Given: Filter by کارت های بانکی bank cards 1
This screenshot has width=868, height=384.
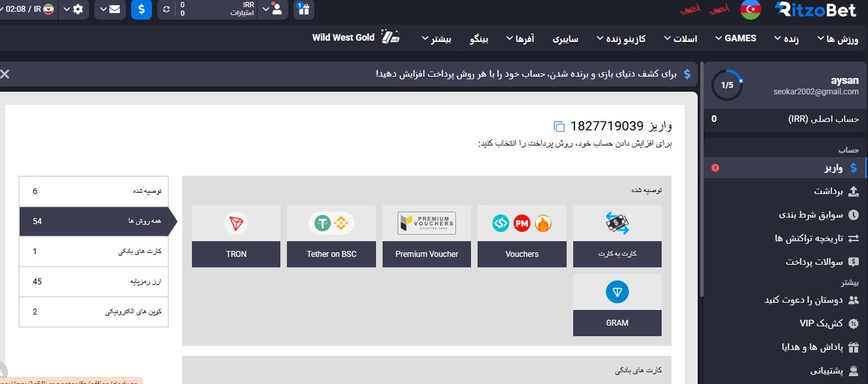Looking at the screenshot, I should tap(94, 252).
